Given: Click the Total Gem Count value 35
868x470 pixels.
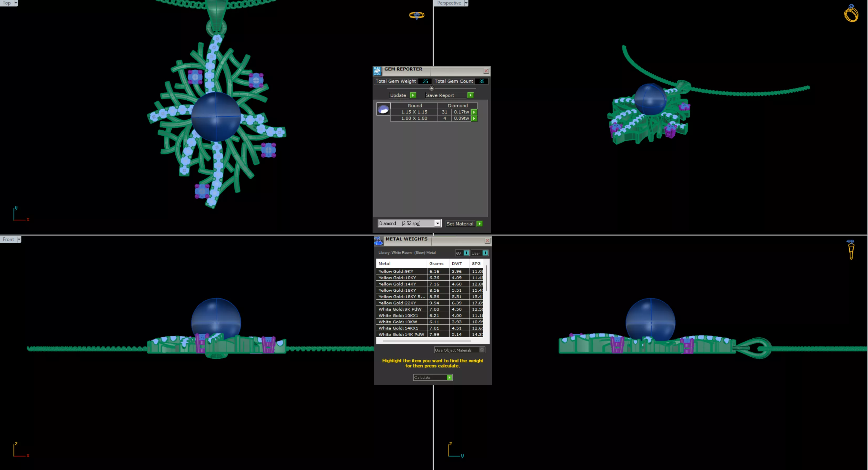Looking at the screenshot, I should click(x=482, y=81).
